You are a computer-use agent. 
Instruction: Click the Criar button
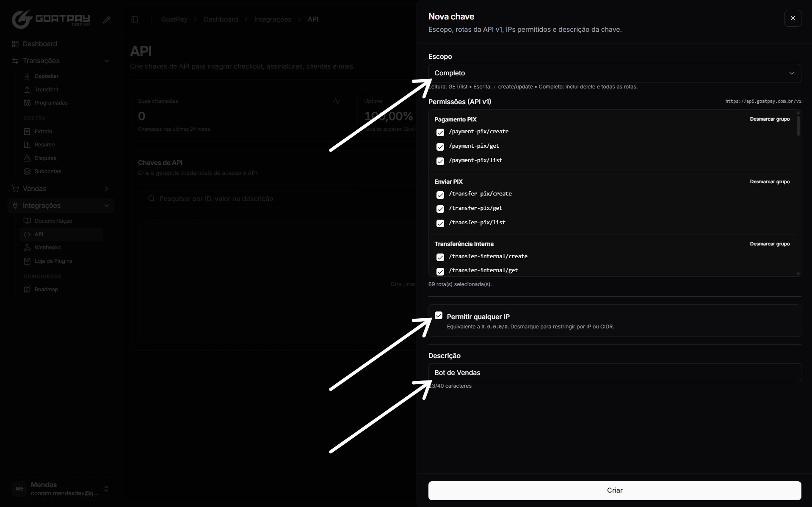pos(615,490)
